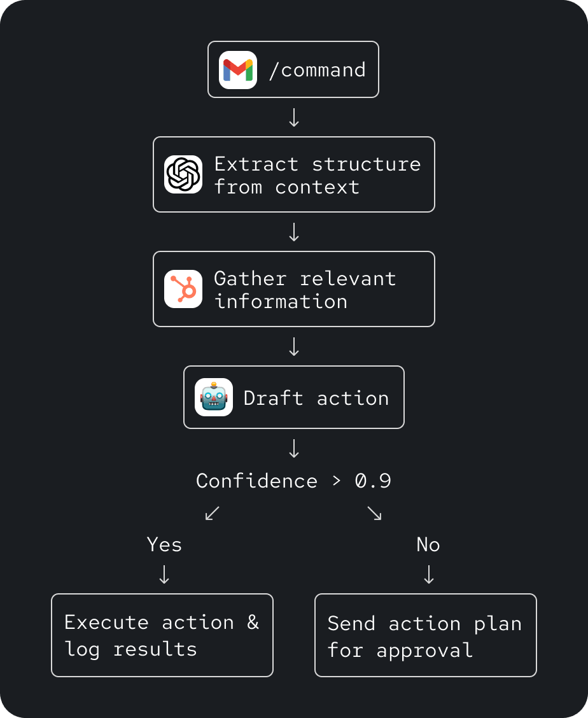Viewport: 588px width, 718px height.
Task: Select the Gather relevant information node
Action: click(x=294, y=289)
